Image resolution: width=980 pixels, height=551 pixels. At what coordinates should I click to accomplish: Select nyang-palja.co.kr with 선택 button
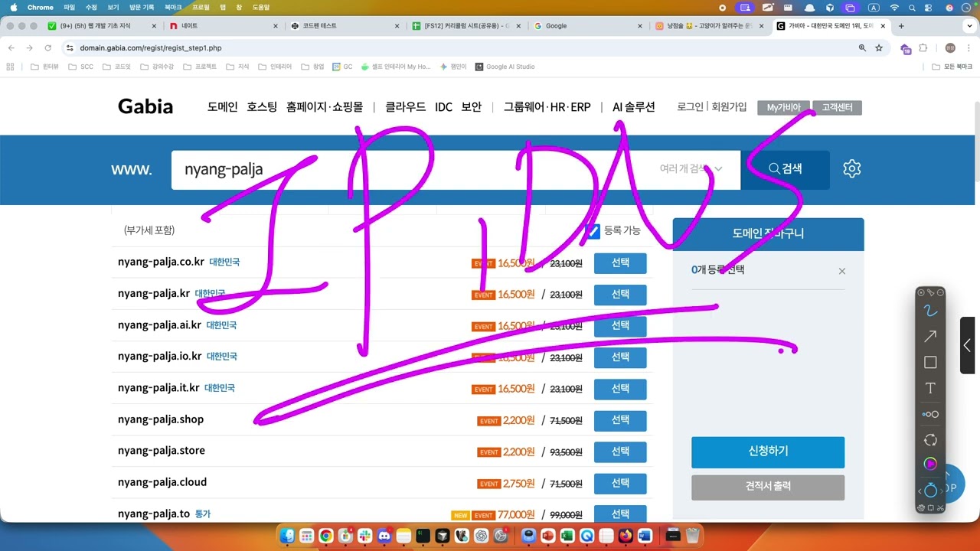620,263
